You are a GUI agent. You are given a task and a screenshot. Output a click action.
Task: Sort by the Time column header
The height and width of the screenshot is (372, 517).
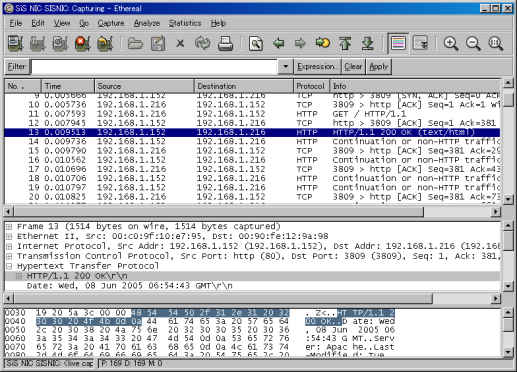point(68,86)
